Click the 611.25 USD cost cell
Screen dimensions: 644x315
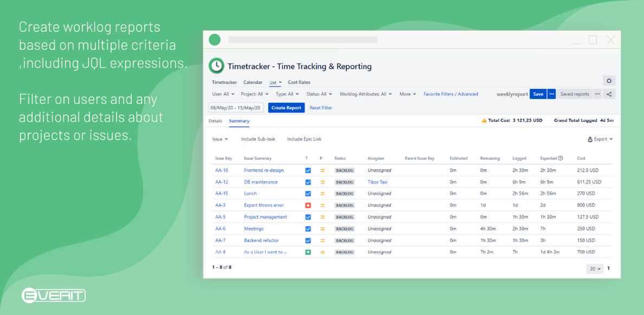tap(589, 182)
